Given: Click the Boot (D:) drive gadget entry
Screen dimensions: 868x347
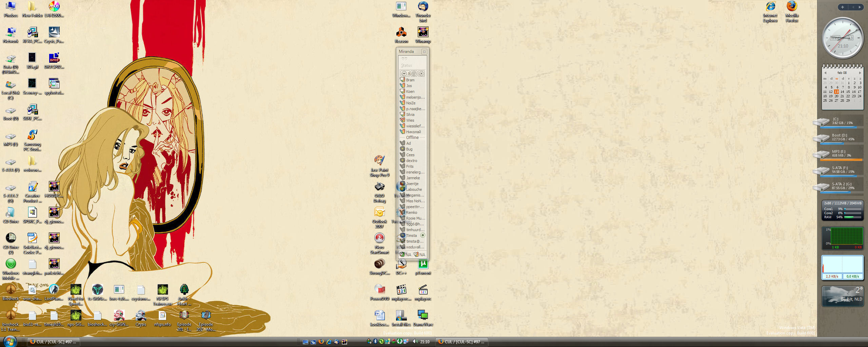Looking at the screenshot, I should tap(837, 138).
